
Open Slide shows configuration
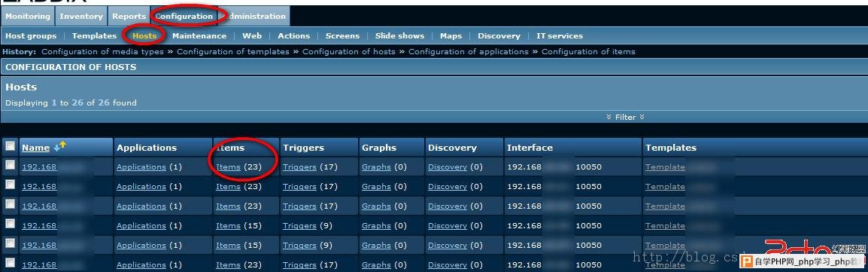[399, 35]
